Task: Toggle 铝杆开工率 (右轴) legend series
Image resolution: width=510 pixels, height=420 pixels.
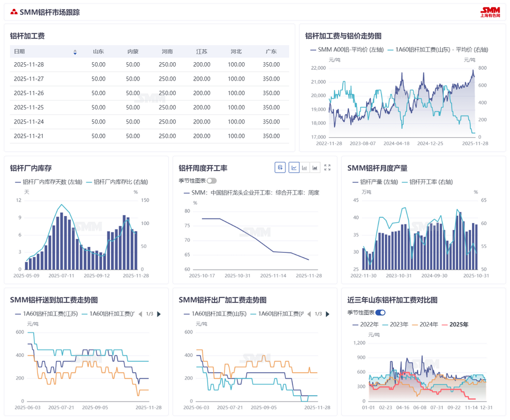Action: point(427,182)
